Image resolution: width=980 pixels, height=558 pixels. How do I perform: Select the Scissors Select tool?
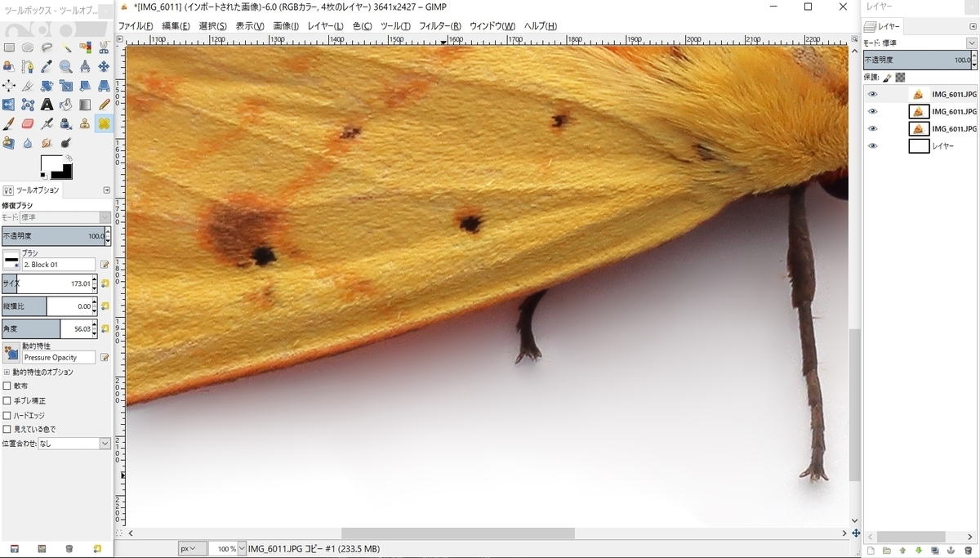104,47
